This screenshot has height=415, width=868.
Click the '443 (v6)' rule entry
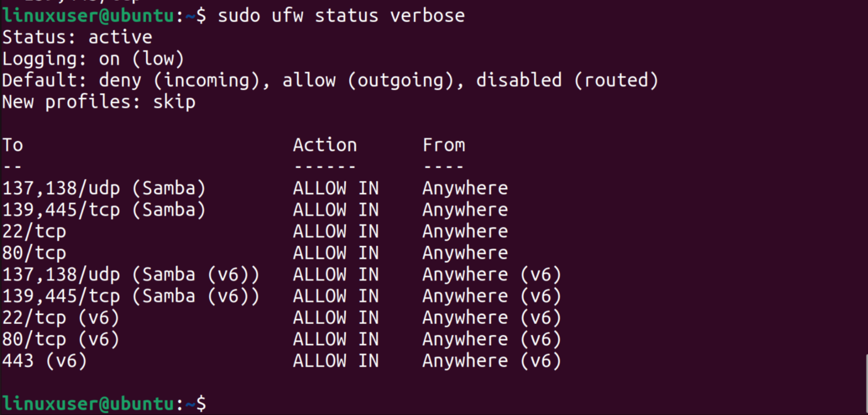click(45, 361)
